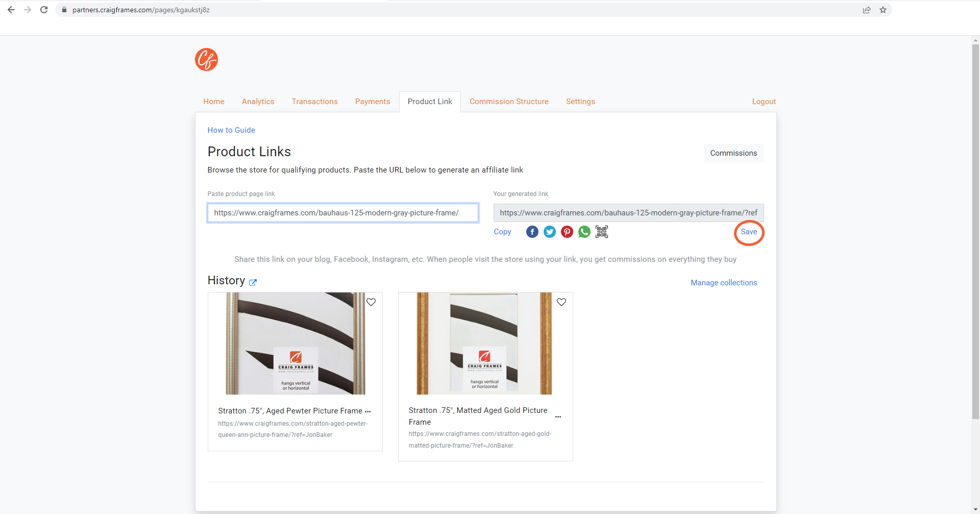This screenshot has width=980, height=514.
Task: Share the link via WhatsApp
Action: 584,232
